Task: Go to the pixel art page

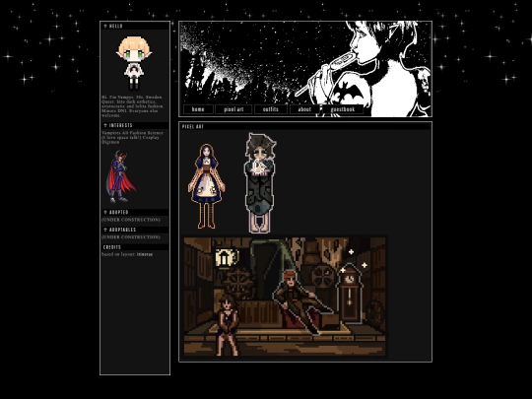Action: tap(233, 109)
